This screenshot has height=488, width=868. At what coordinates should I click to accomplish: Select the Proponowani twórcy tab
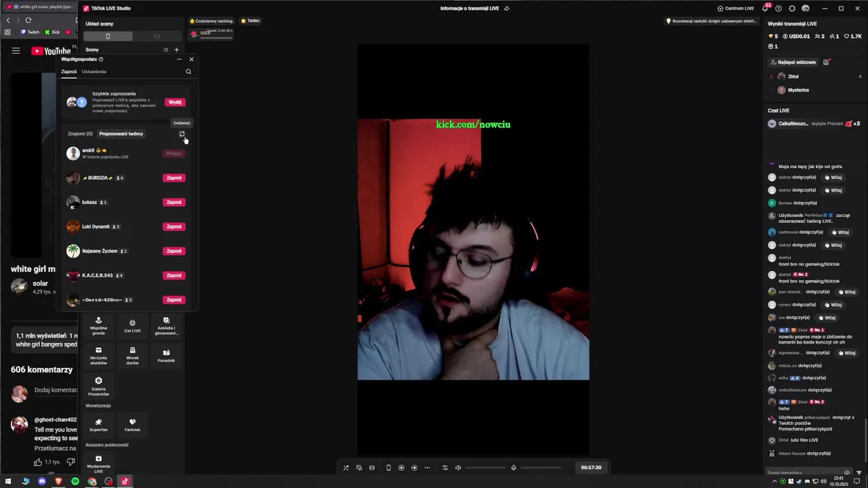point(121,134)
